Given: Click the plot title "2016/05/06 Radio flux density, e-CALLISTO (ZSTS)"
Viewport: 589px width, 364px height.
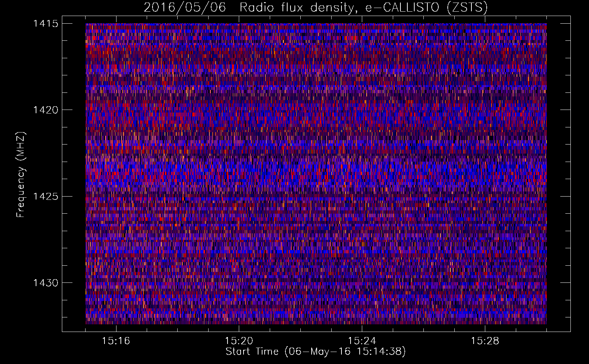Looking at the screenshot, I should click(316, 7).
